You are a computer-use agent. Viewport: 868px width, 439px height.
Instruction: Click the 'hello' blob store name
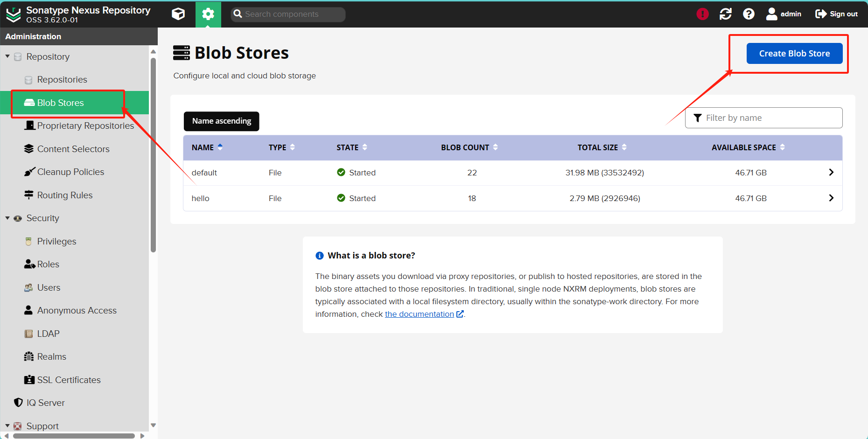(200, 198)
